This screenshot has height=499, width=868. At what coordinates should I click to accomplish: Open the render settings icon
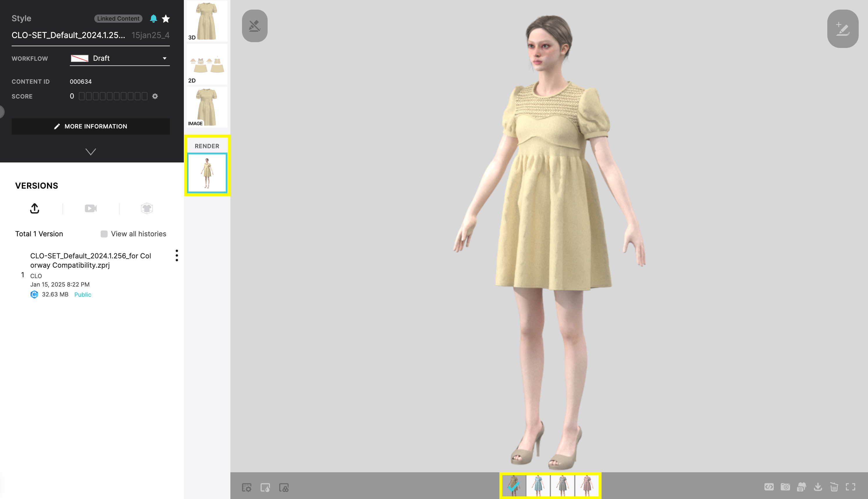tap(247, 487)
